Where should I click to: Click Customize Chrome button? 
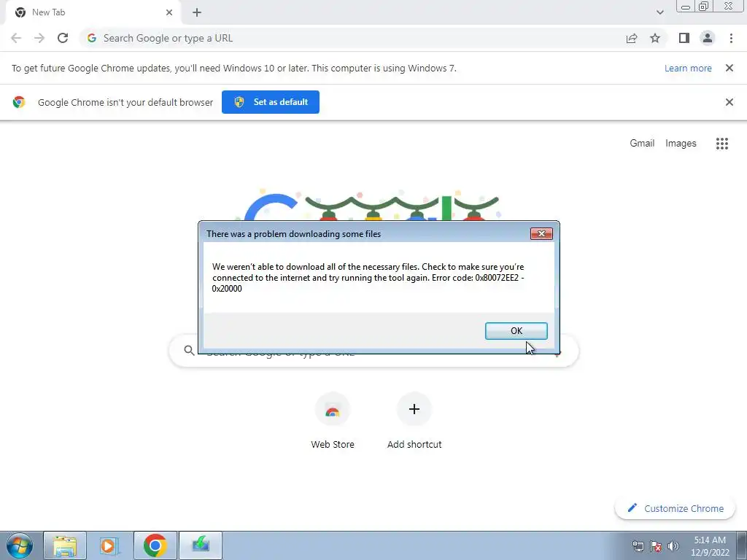675,508
